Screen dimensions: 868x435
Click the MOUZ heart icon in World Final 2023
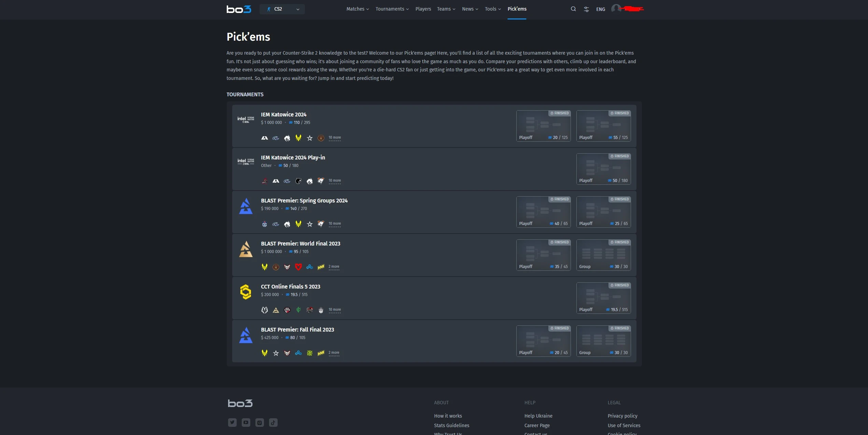(x=298, y=267)
